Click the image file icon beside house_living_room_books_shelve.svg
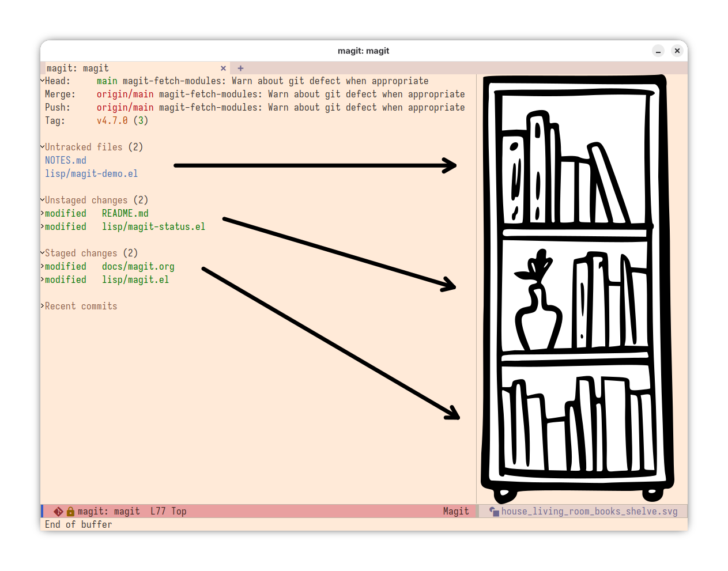Viewport: 728px width, 571px height. tap(494, 512)
